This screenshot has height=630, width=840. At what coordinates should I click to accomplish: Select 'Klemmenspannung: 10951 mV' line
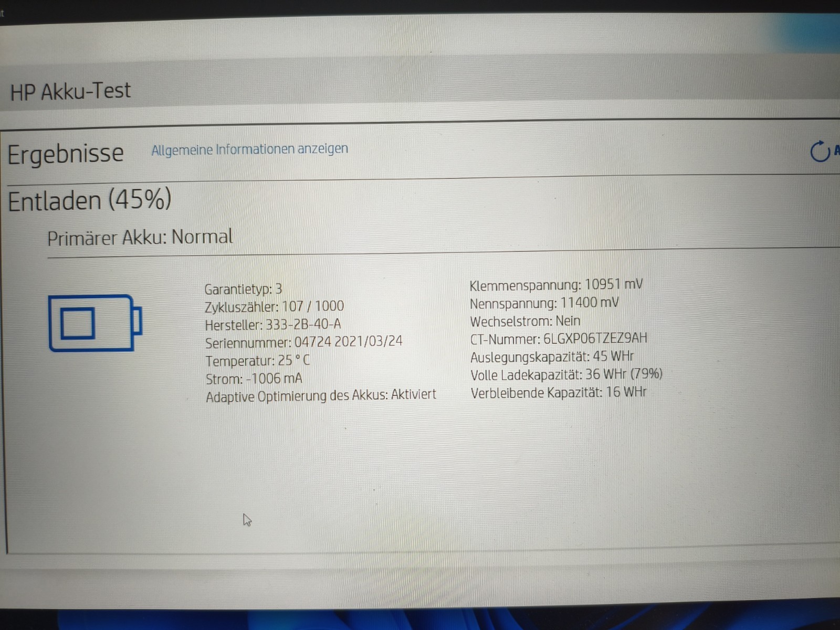(556, 285)
